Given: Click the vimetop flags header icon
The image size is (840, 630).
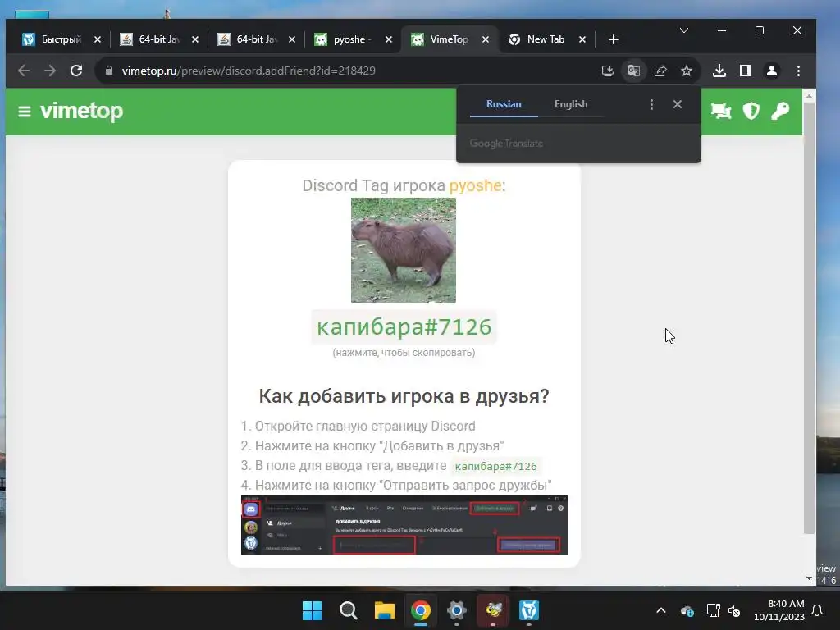Looking at the screenshot, I should pos(721,111).
